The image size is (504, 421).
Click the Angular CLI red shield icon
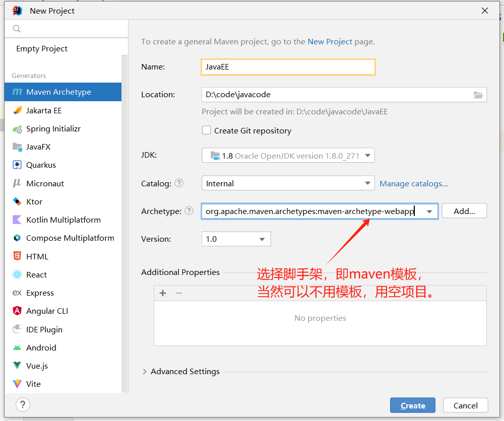click(x=17, y=311)
